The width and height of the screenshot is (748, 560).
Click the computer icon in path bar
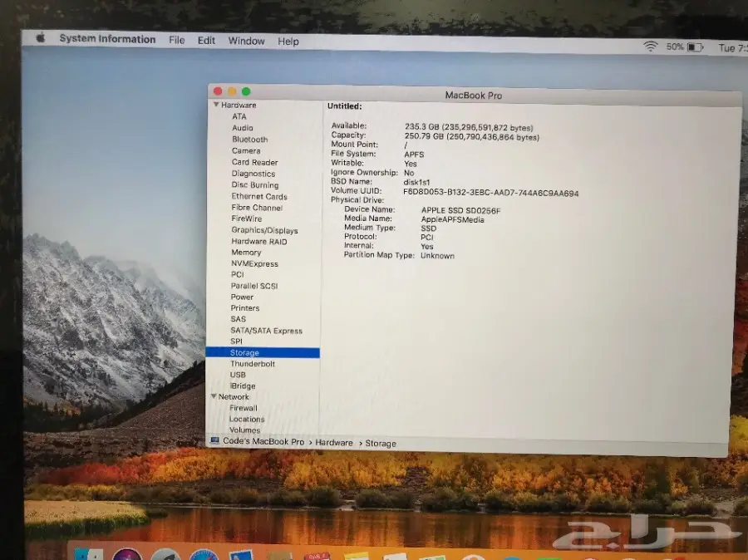click(x=214, y=440)
